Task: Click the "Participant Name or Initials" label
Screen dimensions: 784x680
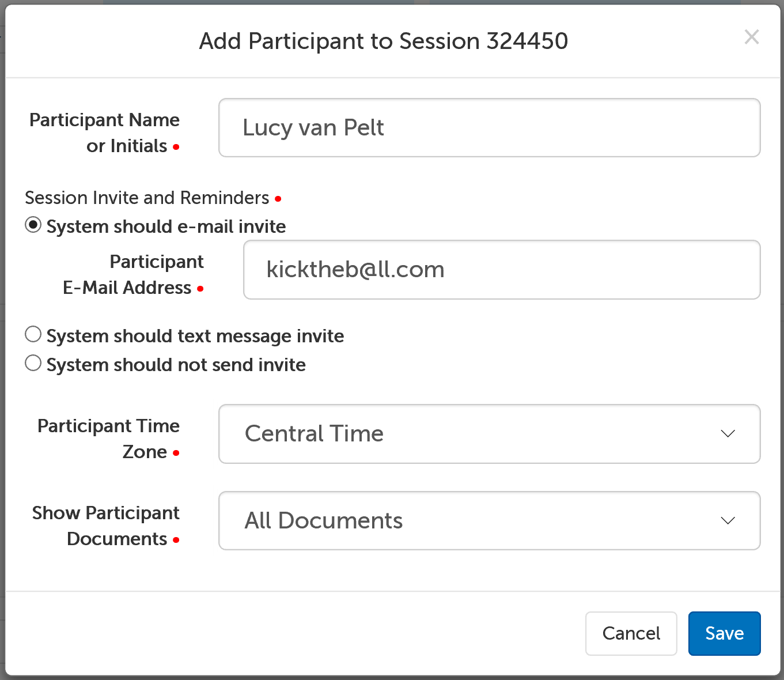Action: click(105, 133)
